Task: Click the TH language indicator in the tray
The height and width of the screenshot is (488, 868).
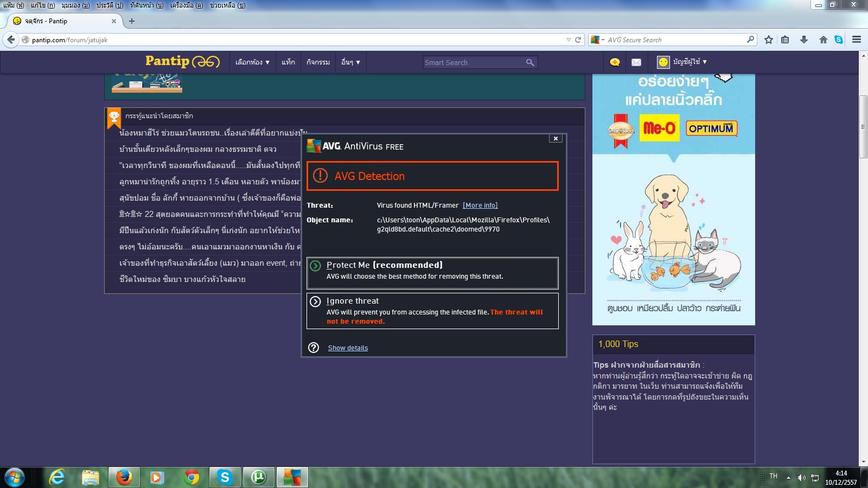Action: [774, 476]
